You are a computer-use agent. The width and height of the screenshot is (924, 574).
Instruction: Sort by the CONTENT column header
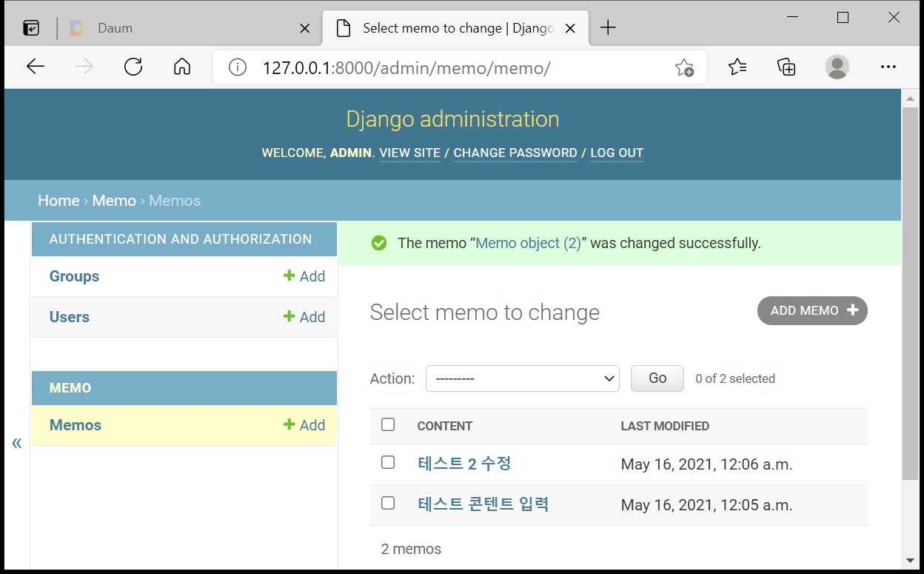445,426
